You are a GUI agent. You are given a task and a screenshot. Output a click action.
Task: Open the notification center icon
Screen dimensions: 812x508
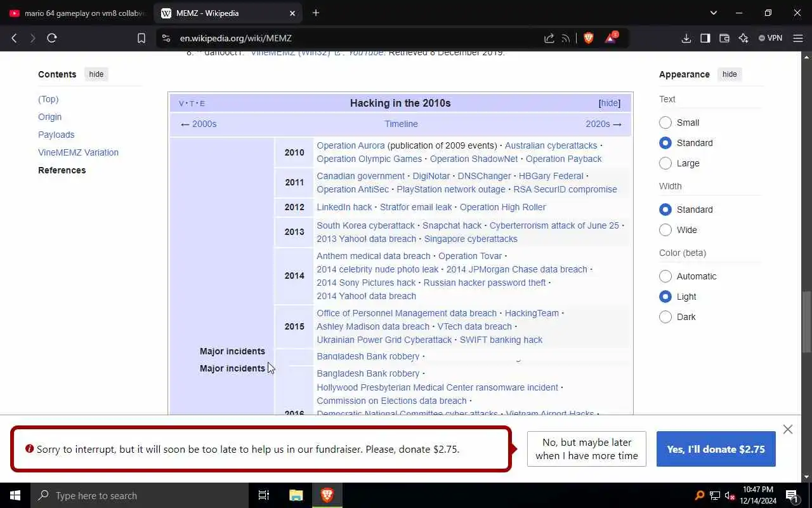point(792,495)
